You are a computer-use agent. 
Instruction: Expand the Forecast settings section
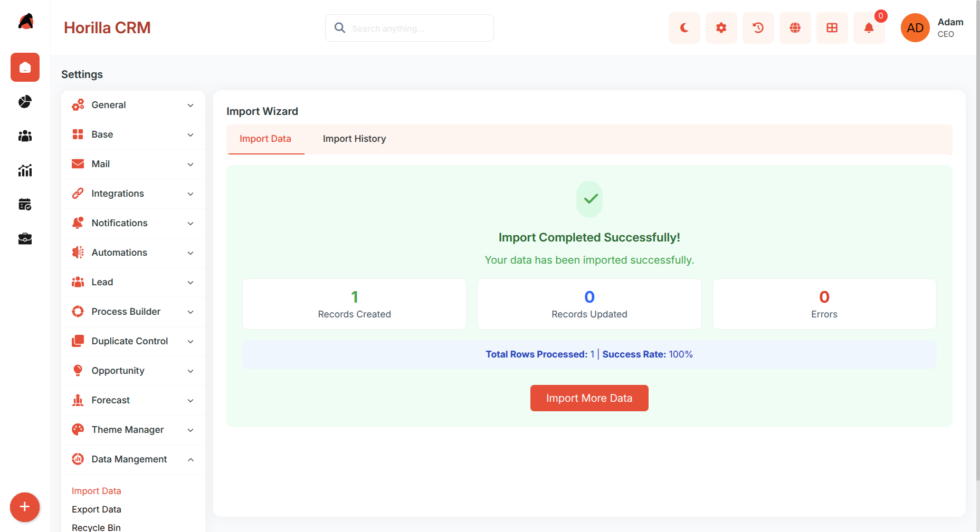[133, 400]
